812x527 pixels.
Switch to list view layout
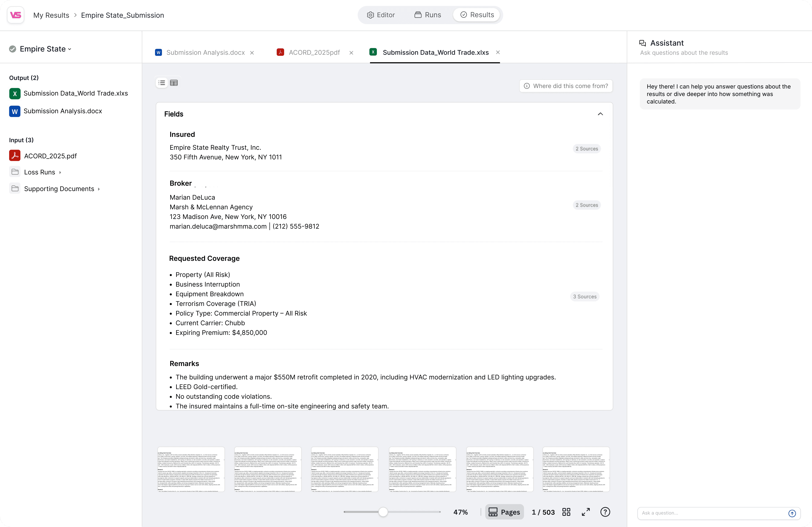tap(162, 83)
